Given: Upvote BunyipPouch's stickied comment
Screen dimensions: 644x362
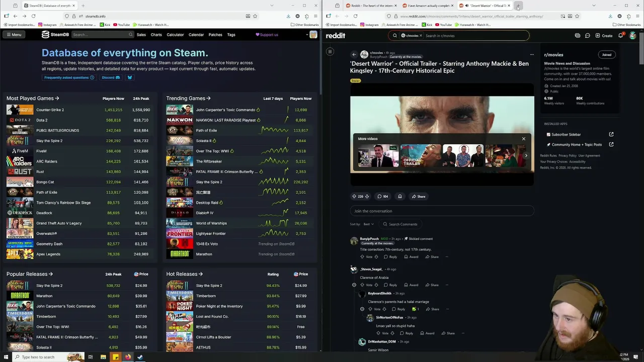Looking at the screenshot, I should pyautogui.click(x=362, y=257).
